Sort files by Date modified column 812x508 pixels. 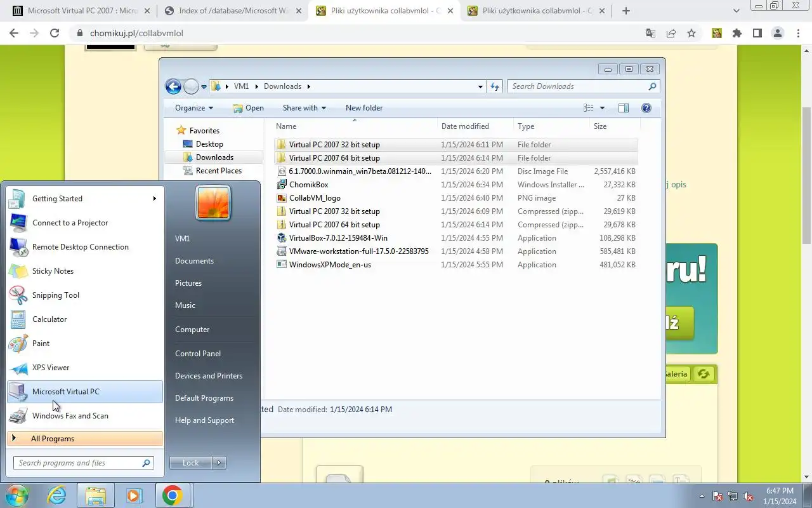(x=475, y=126)
